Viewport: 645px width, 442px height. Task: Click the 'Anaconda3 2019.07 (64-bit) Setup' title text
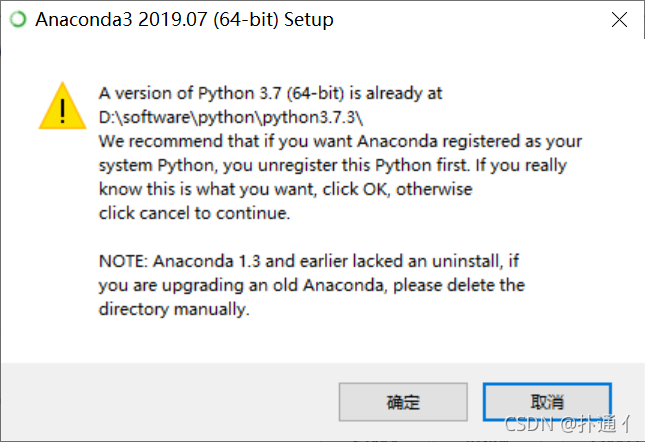click(x=184, y=20)
